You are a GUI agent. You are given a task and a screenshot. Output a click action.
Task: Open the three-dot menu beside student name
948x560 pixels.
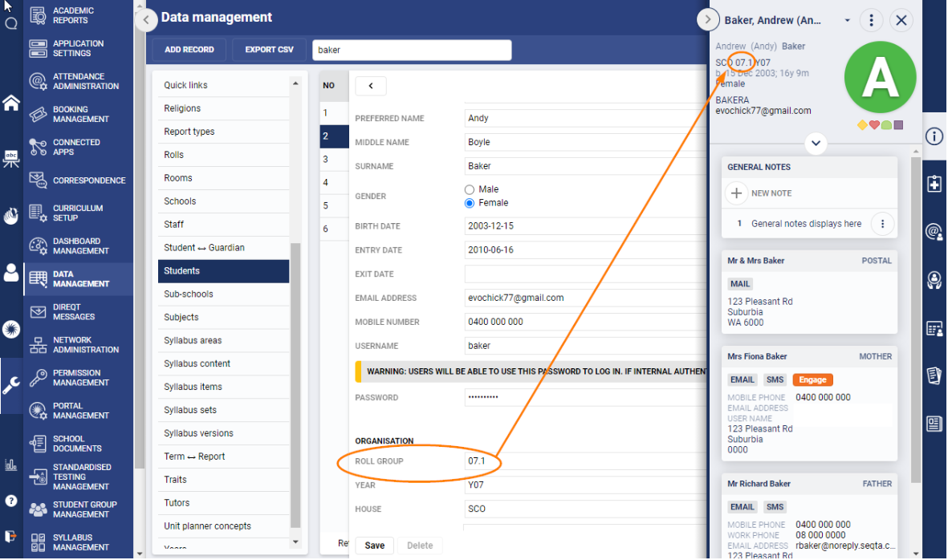871,20
